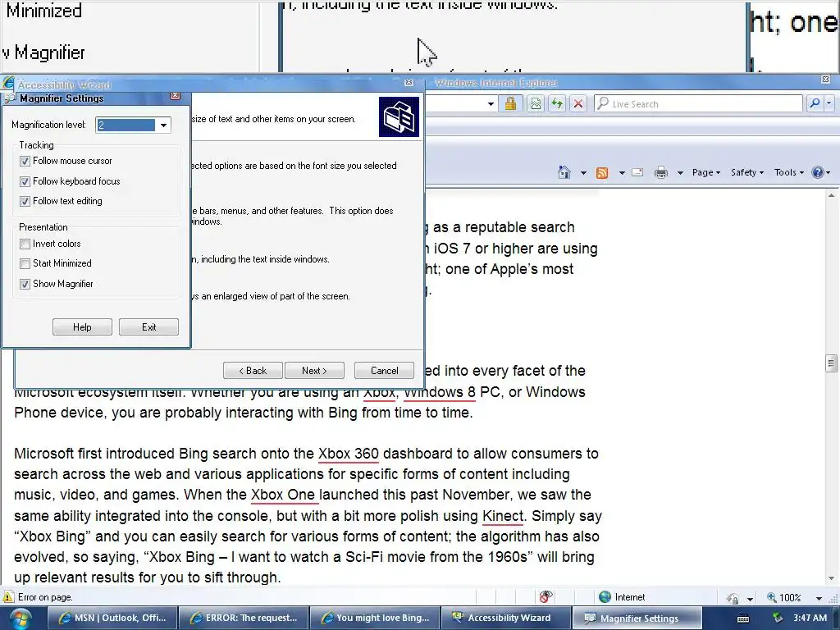Open the zoom level dropdown arrow
Screen dimensions: 840x630
(819, 598)
